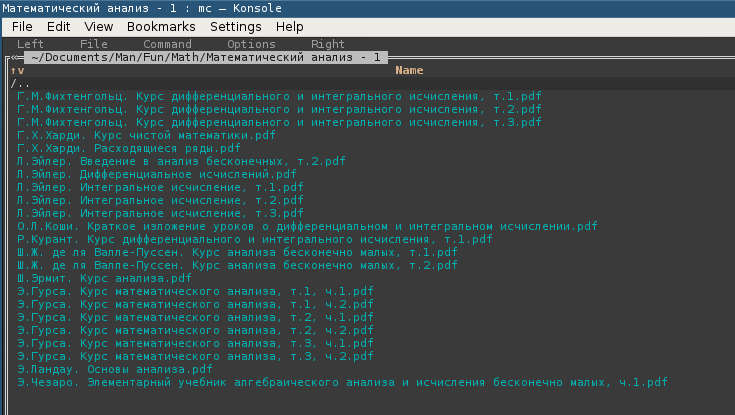Click the Name column header

click(x=409, y=71)
